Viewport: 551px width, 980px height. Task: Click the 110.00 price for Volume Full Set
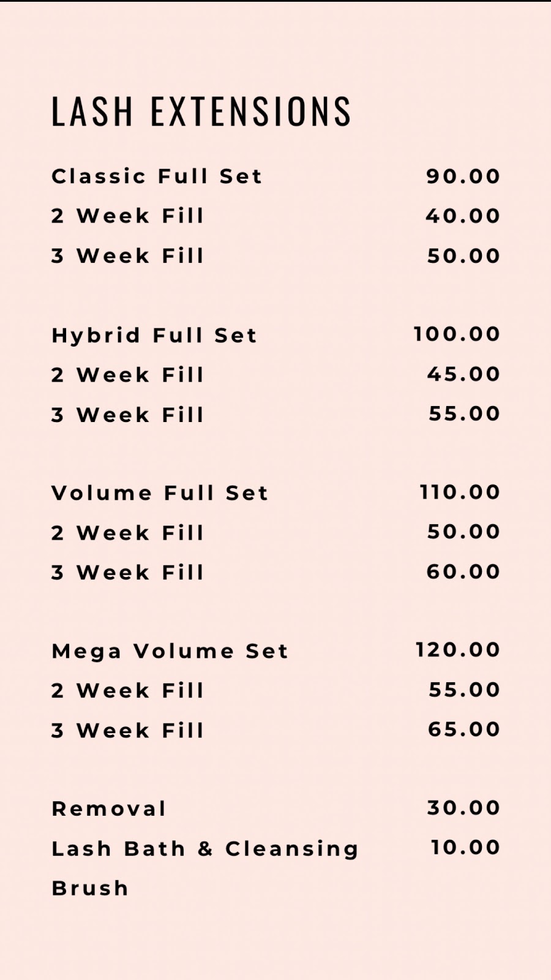click(460, 492)
